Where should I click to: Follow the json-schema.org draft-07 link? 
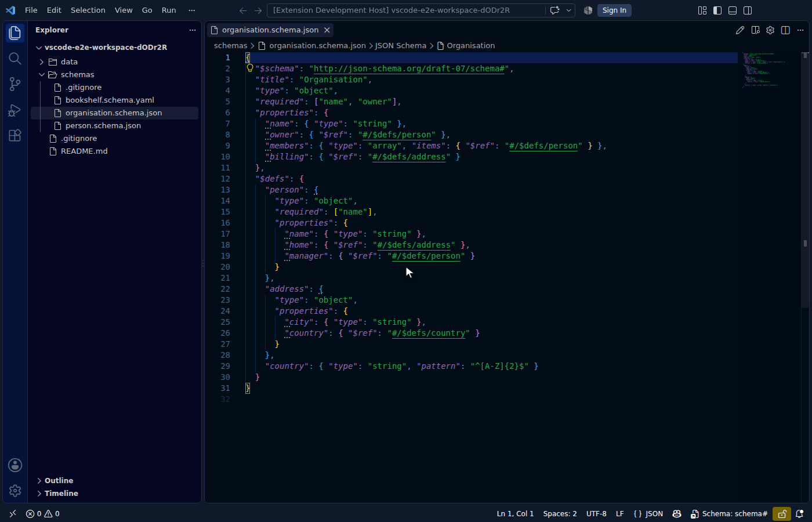[x=409, y=68]
